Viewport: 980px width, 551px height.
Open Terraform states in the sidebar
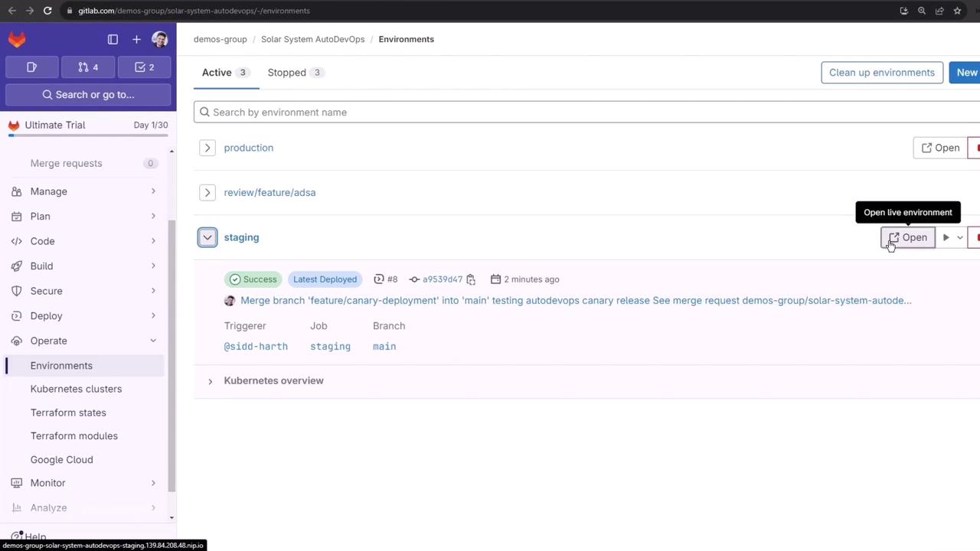click(85, 412)
